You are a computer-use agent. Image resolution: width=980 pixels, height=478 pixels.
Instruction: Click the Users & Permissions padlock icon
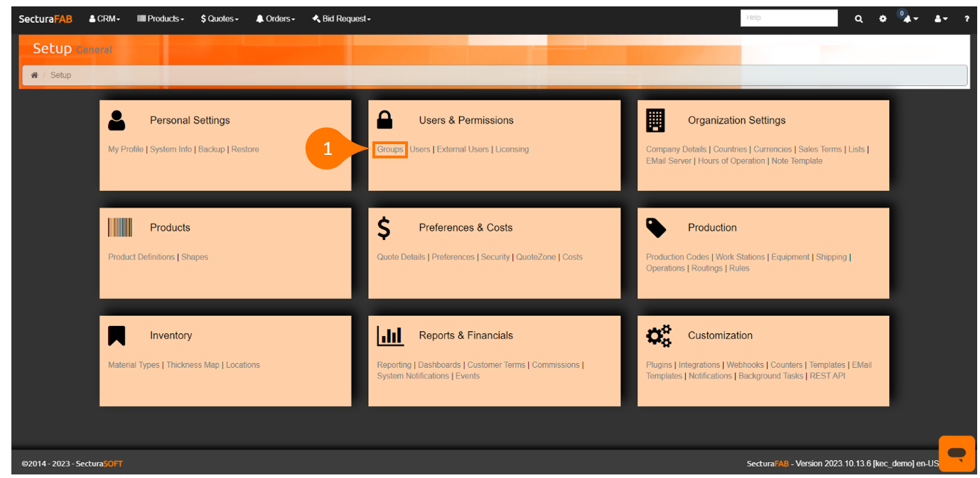(x=384, y=120)
